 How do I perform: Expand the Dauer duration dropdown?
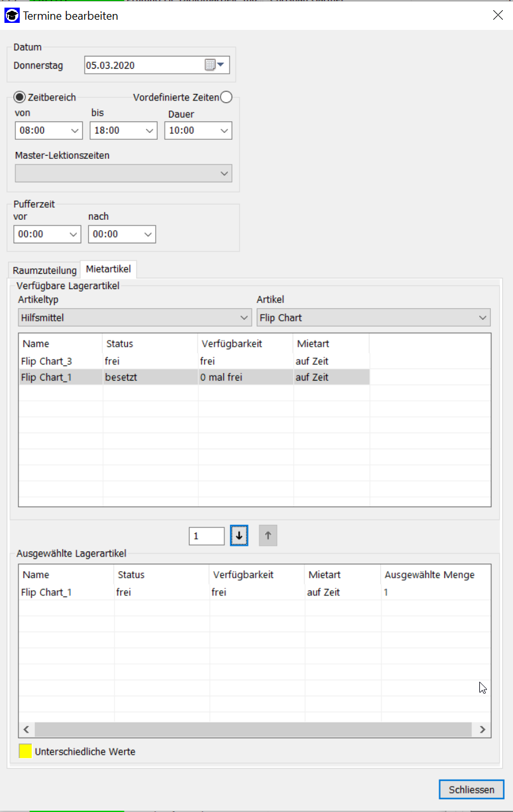[x=198, y=130]
